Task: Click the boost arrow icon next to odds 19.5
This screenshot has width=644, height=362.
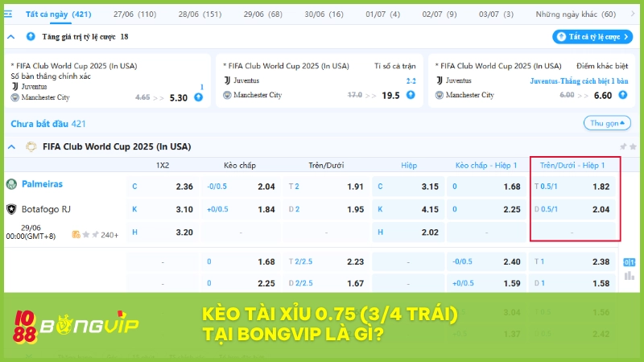Action: click(410, 95)
